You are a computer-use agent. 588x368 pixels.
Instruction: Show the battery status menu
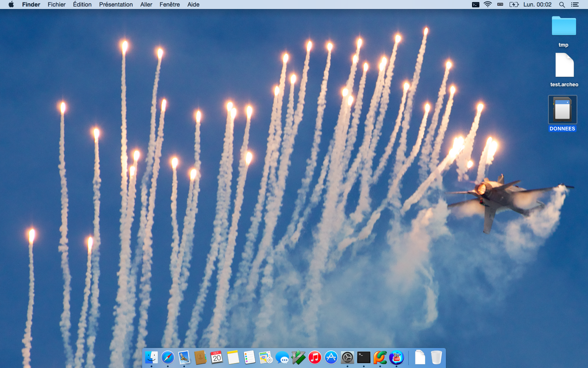click(x=514, y=4)
